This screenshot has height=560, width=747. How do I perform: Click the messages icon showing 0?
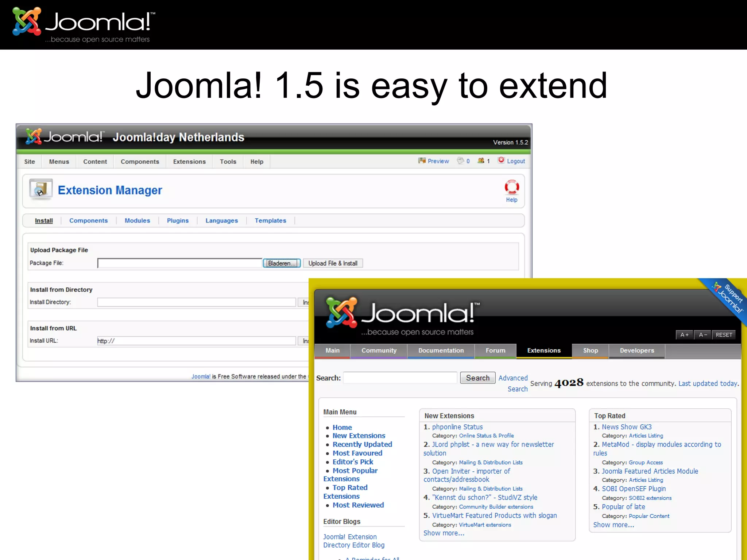pos(461,160)
